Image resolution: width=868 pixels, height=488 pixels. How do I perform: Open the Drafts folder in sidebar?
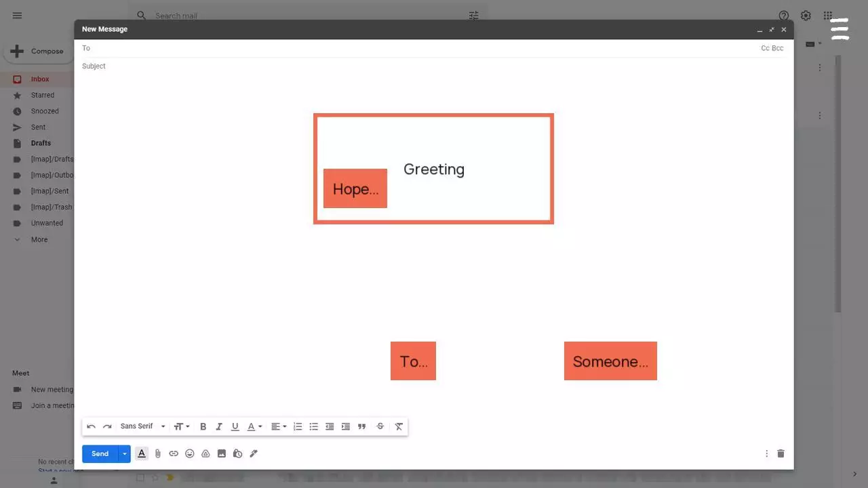point(41,143)
